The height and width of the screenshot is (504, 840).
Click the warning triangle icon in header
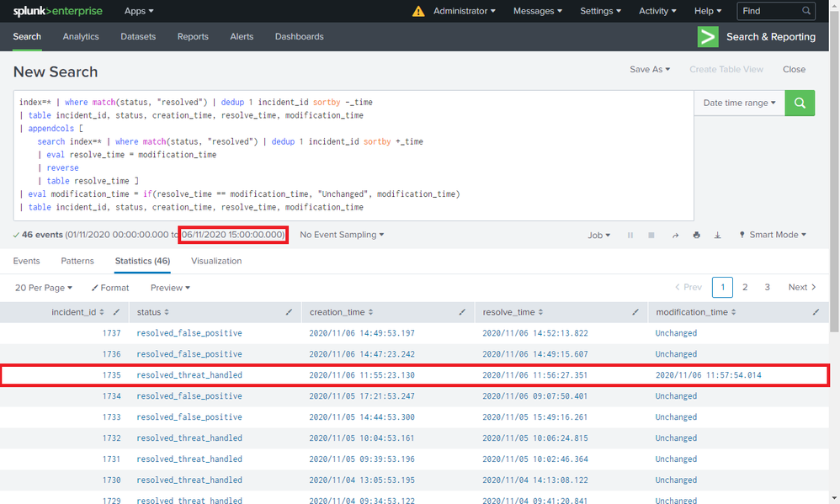pyautogui.click(x=418, y=12)
